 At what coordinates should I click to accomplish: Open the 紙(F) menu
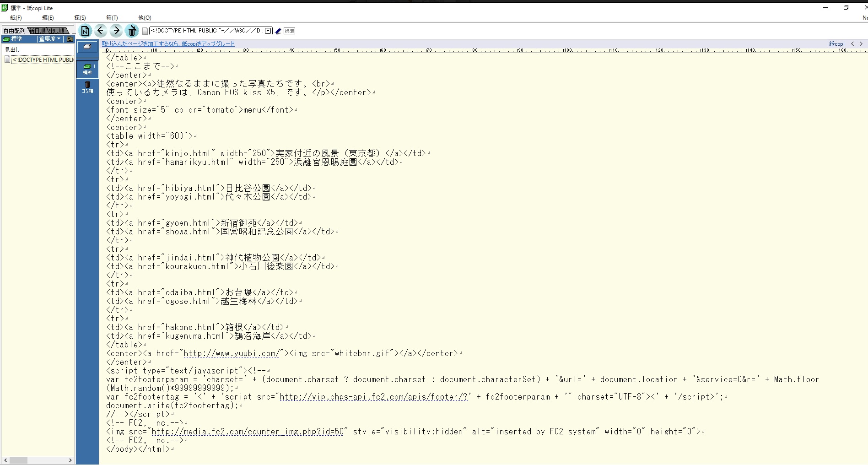tap(16, 18)
